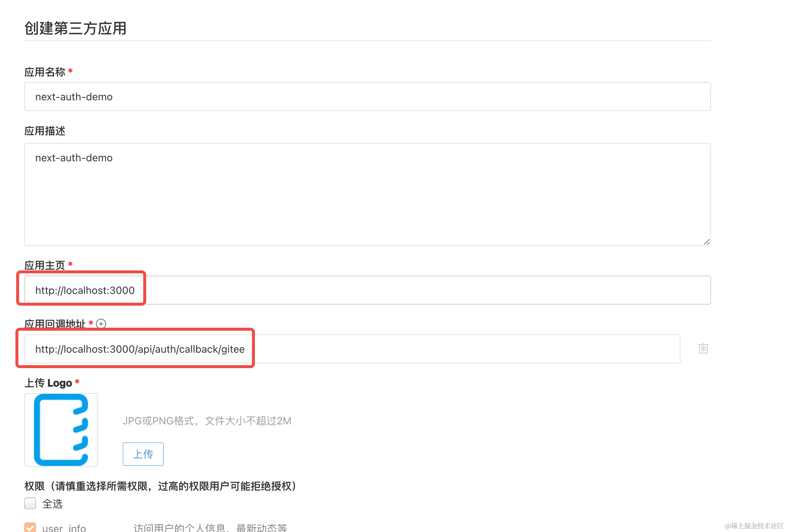Click the plus icon to add callback address
This screenshot has height=532, width=786.
coord(101,323)
